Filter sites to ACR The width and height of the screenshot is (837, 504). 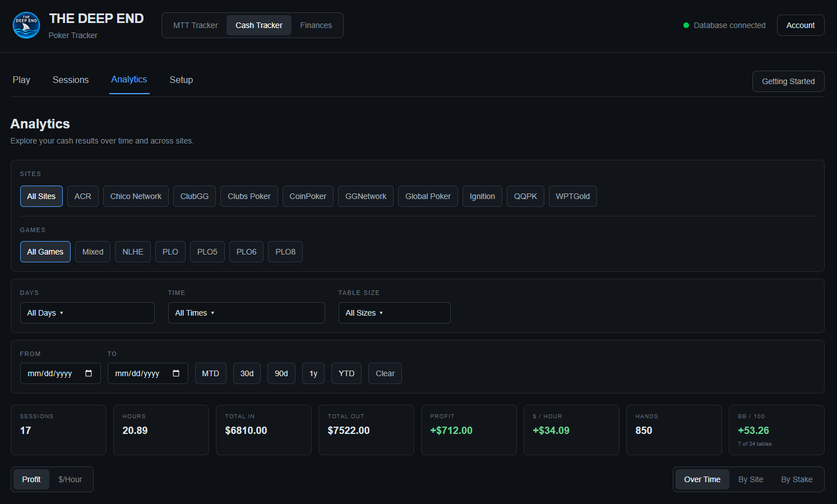(83, 196)
